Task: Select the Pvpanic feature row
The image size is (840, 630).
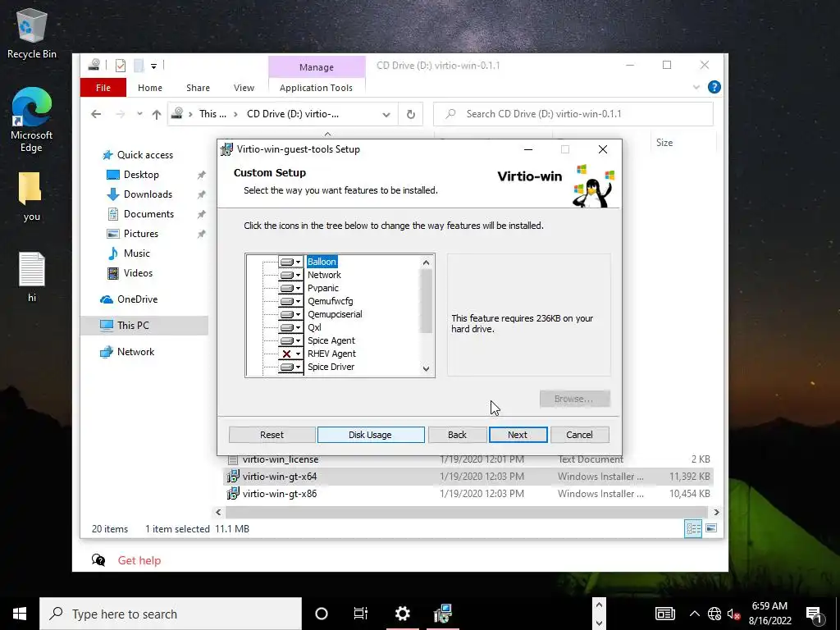Action: 322,288
